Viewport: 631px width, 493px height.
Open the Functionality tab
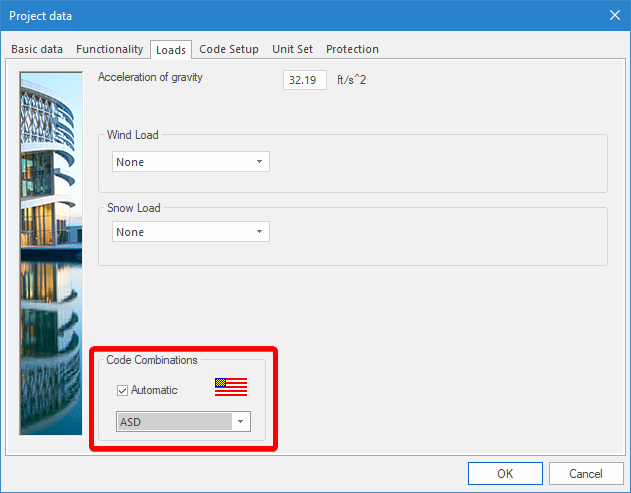110,49
